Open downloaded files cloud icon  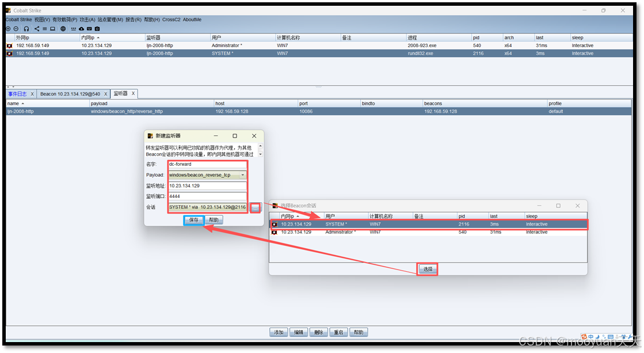click(81, 29)
